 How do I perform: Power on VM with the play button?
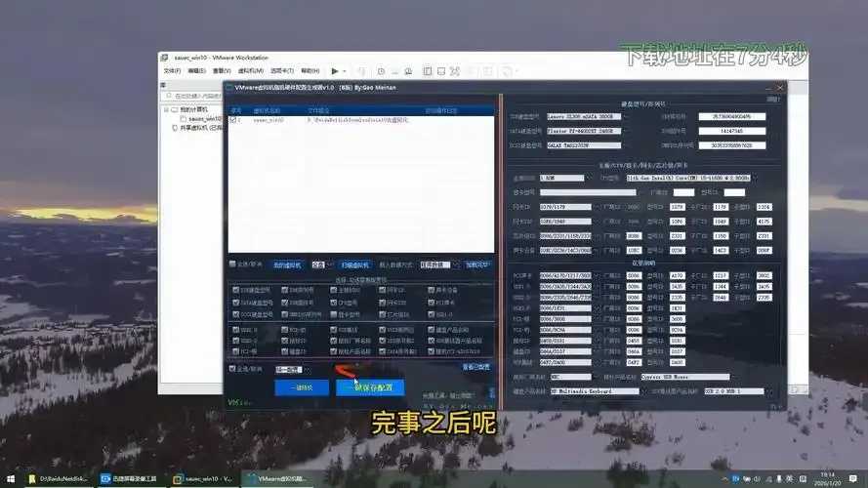click(x=334, y=71)
